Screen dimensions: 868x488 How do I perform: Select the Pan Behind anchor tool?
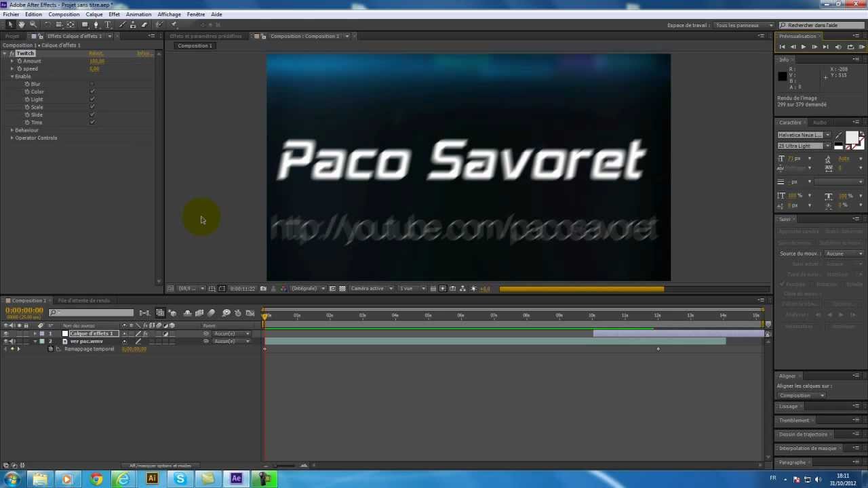click(71, 25)
